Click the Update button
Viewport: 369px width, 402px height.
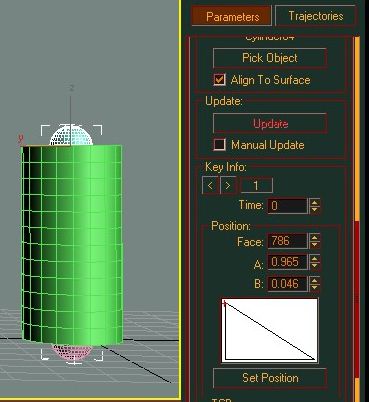[270, 123]
